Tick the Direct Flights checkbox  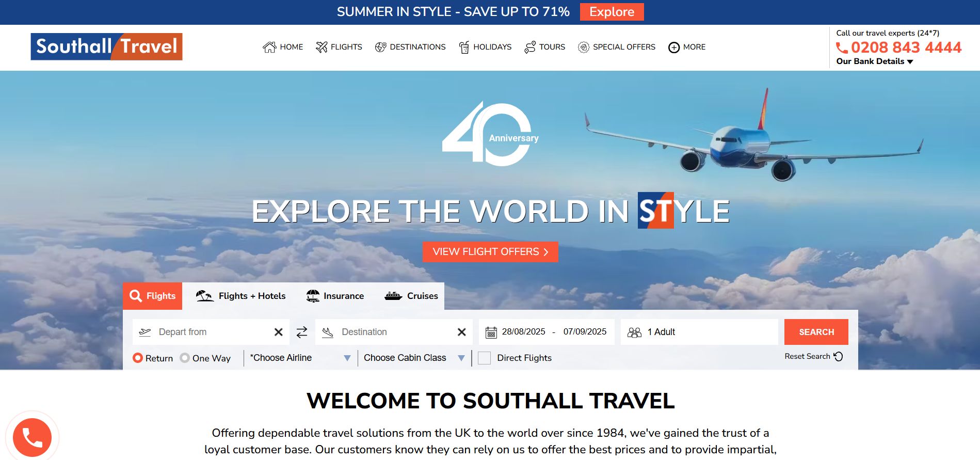484,358
